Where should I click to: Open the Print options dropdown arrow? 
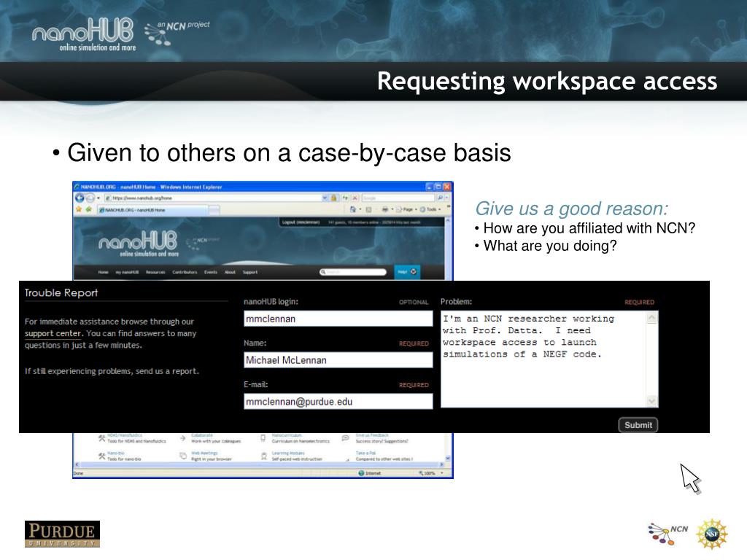(x=392, y=209)
